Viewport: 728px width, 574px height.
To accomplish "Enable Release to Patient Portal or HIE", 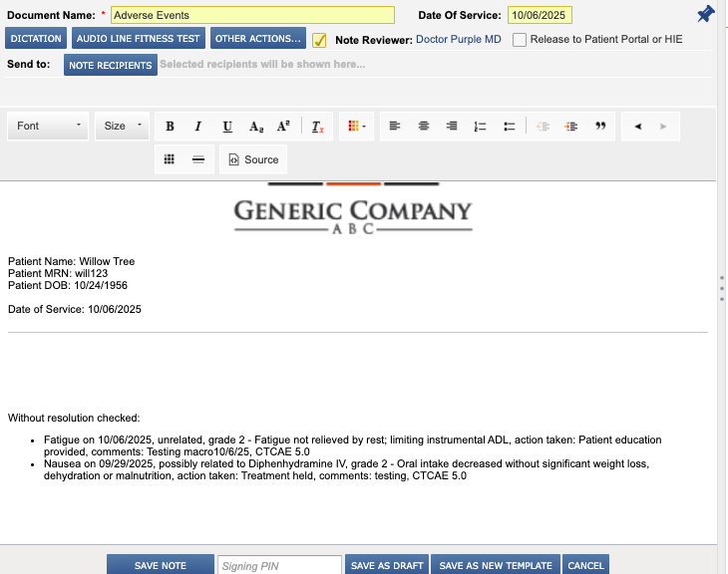I will point(520,40).
